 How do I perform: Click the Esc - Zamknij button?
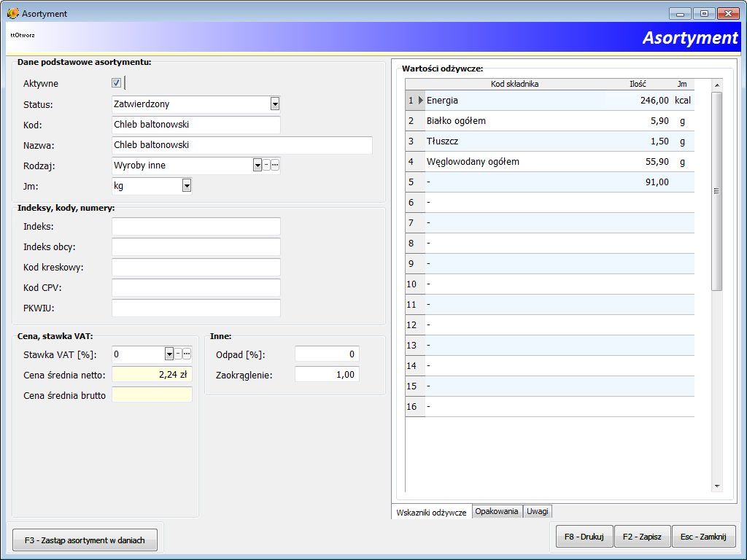pos(703,537)
